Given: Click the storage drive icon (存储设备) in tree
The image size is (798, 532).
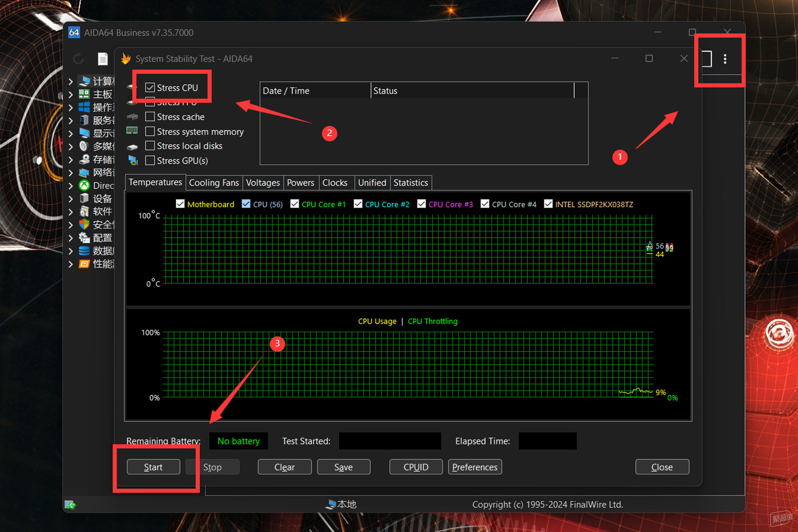Looking at the screenshot, I should click(x=84, y=159).
